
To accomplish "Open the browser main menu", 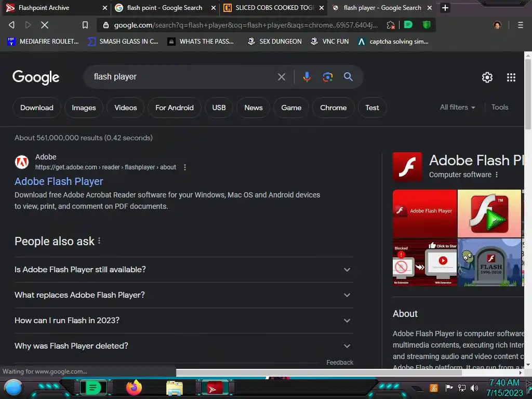I will click(520, 25).
